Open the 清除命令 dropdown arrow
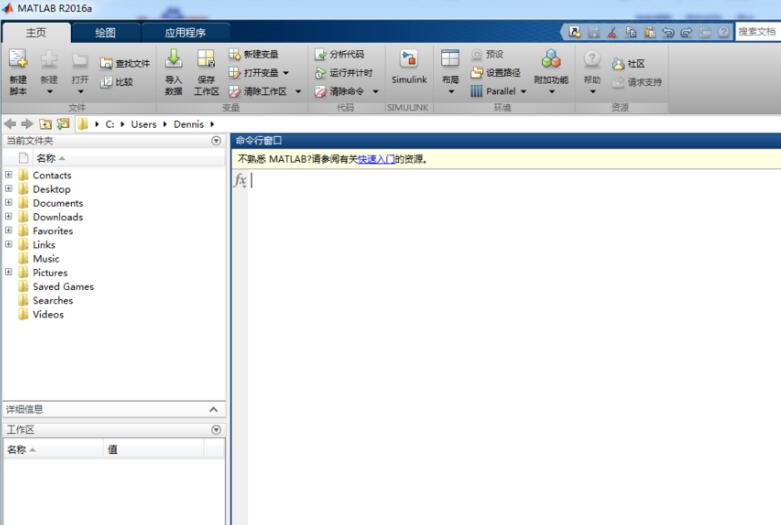This screenshot has height=525, width=781. click(x=376, y=91)
